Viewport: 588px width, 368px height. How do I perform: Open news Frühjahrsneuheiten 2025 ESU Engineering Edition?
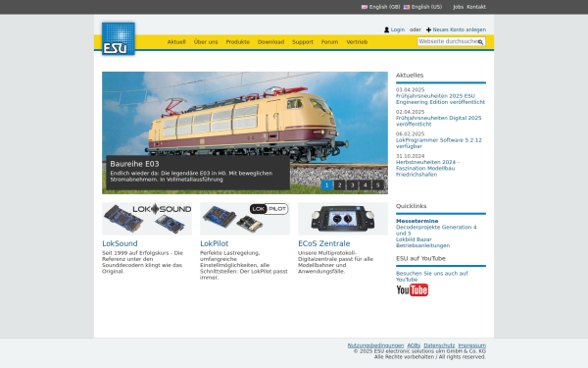(440, 99)
